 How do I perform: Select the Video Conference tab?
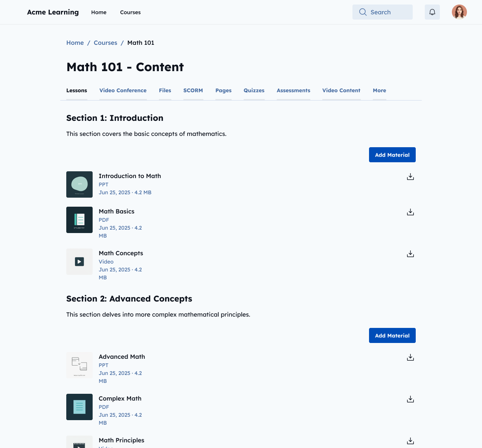coord(123,90)
